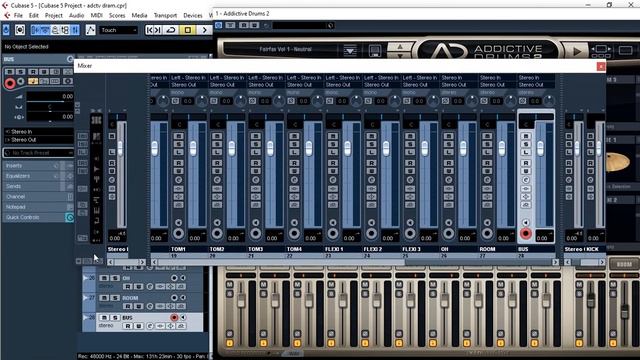The image size is (640, 360).
Task: Click the ROOM channel pan knob
Action: (511, 100)
